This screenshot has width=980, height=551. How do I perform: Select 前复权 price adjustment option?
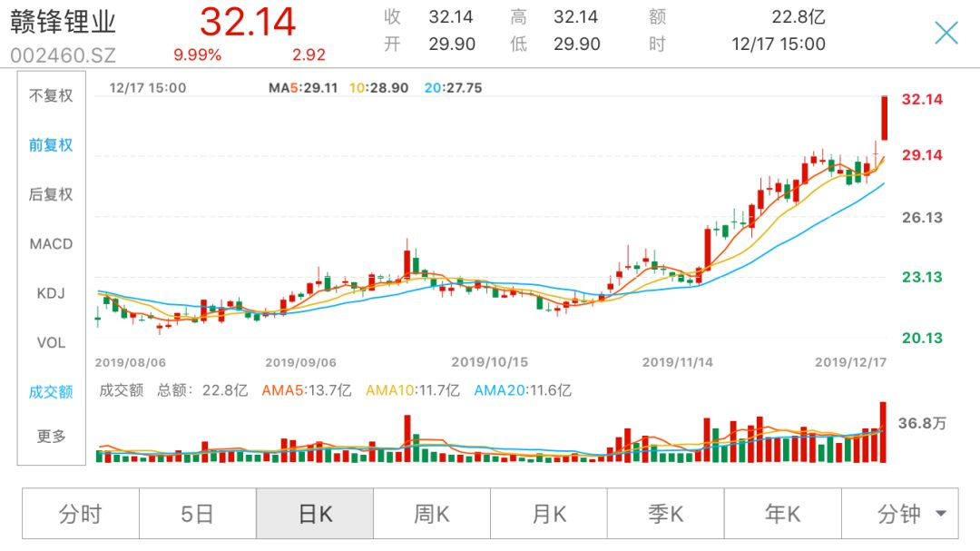[51, 145]
